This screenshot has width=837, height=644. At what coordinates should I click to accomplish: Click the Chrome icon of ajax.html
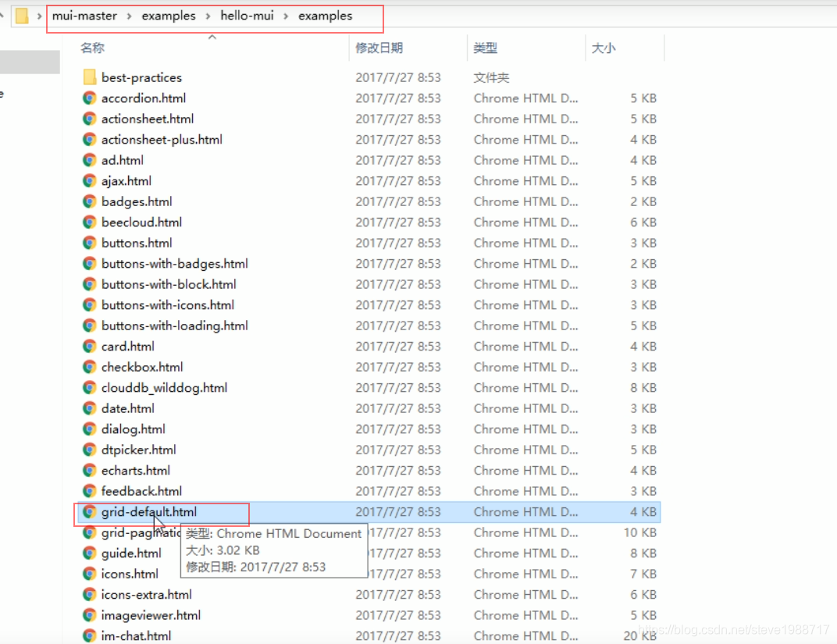pyautogui.click(x=90, y=181)
